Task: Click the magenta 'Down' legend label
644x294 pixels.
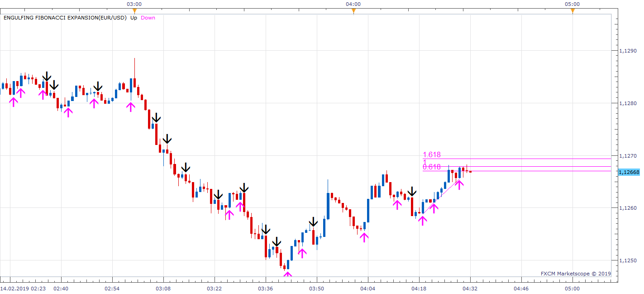Action: tap(148, 18)
